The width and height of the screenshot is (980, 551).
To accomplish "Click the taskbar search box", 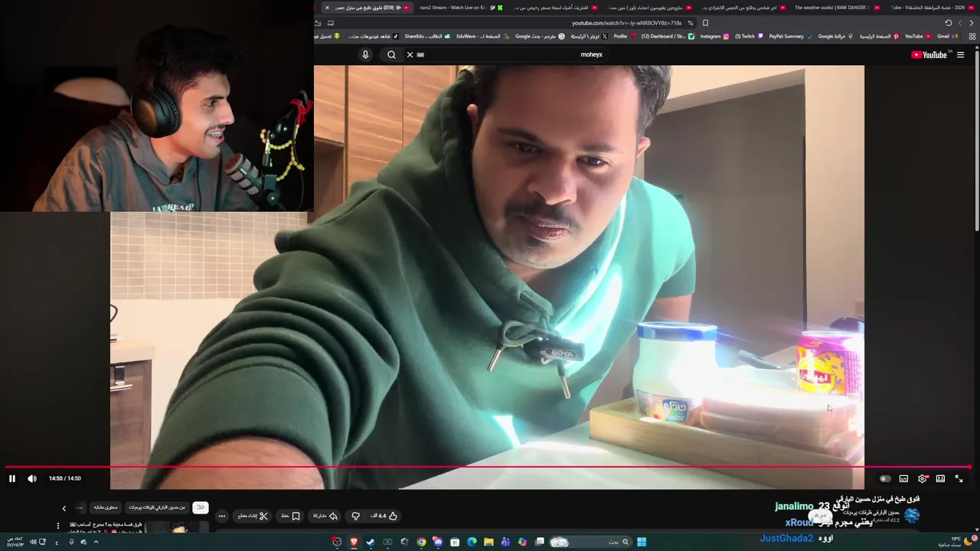I will (x=590, y=542).
